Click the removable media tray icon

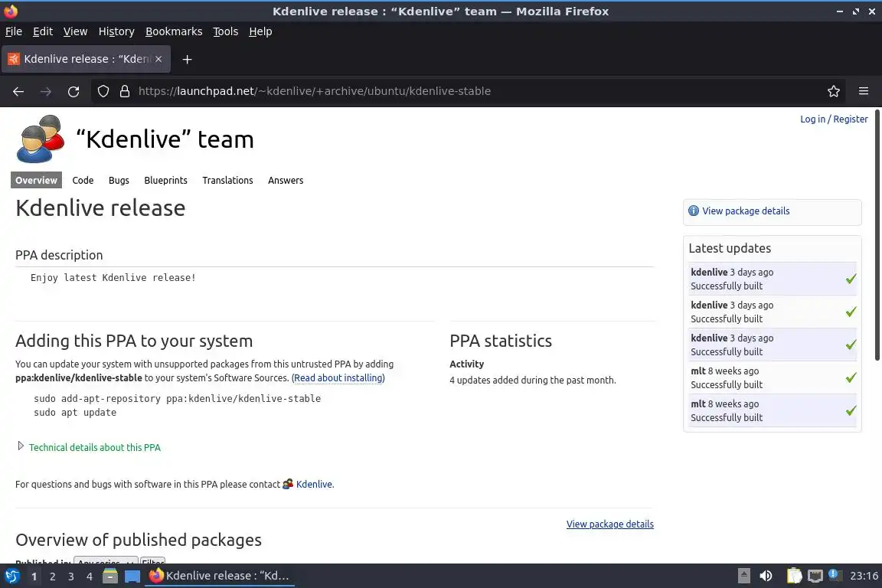point(743,576)
